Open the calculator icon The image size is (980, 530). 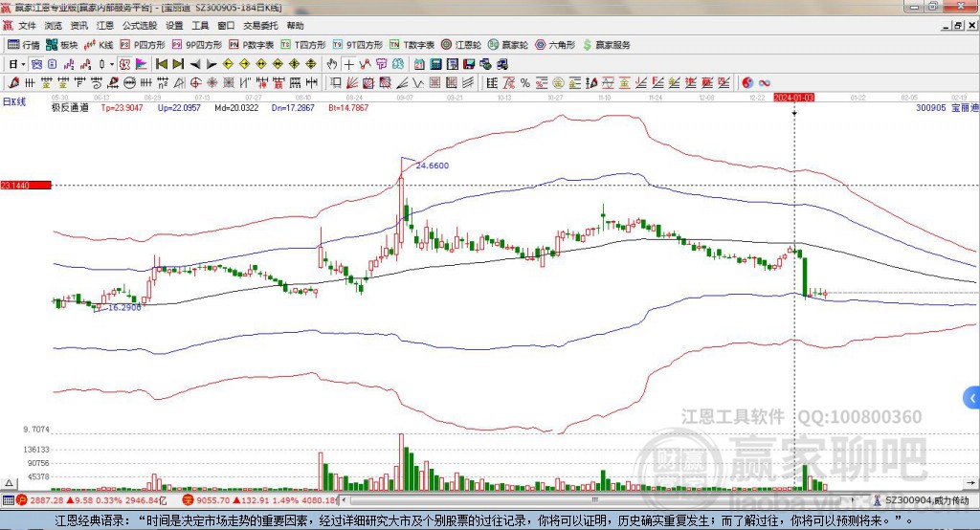pyautogui.click(x=435, y=64)
